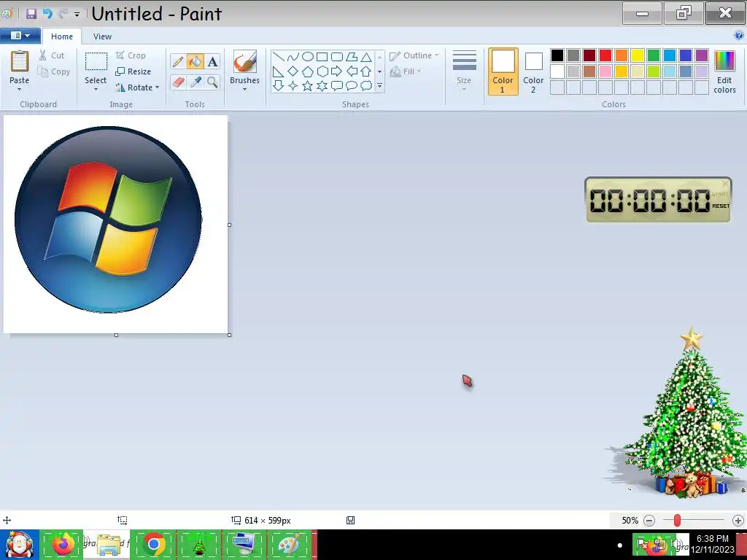Select the Pencil tool
Image resolution: width=747 pixels, height=560 pixels.
(178, 61)
